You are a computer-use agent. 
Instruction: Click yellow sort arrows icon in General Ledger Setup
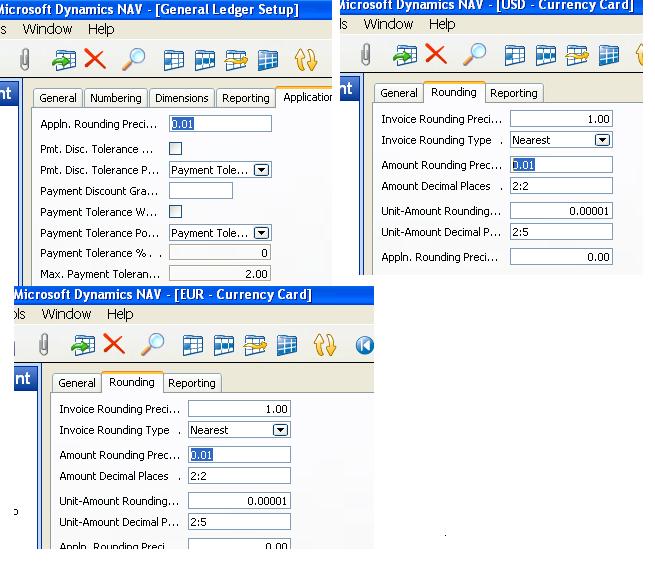[x=306, y=59]
